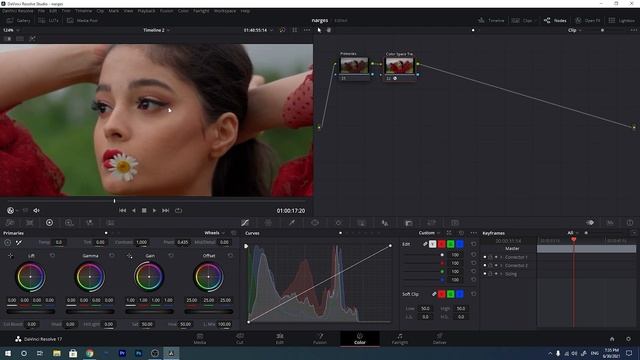
Task: Toggle the Y luminance curve channel
Action: pos(433,244)
